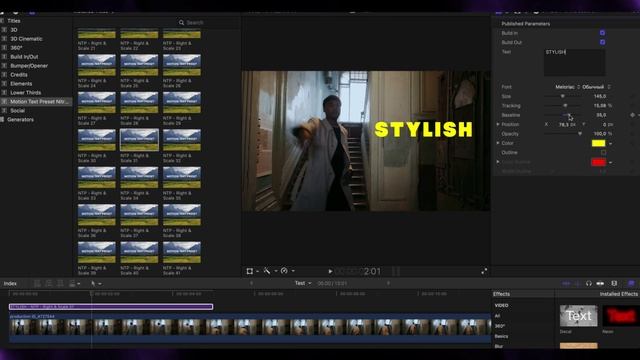
Task: Click the connect clip edit icon
Action: [37, 284]
